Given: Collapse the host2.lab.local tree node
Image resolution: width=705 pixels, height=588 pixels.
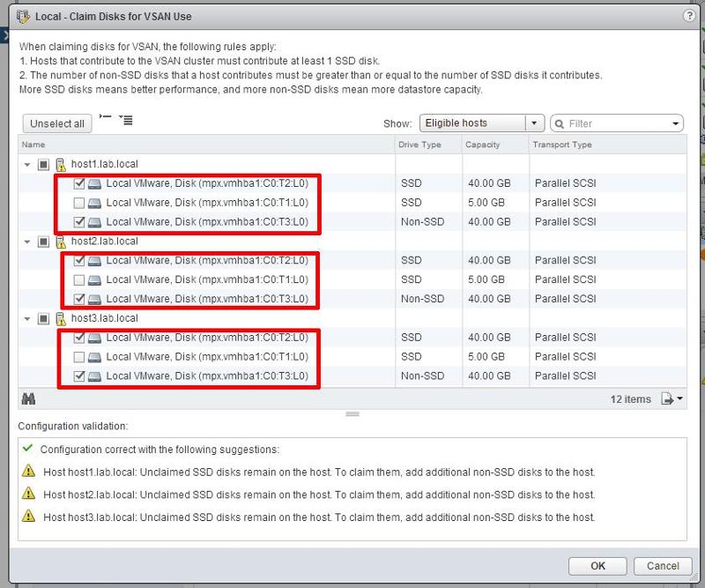Looking at the screenshot, I should coord(27,242).
